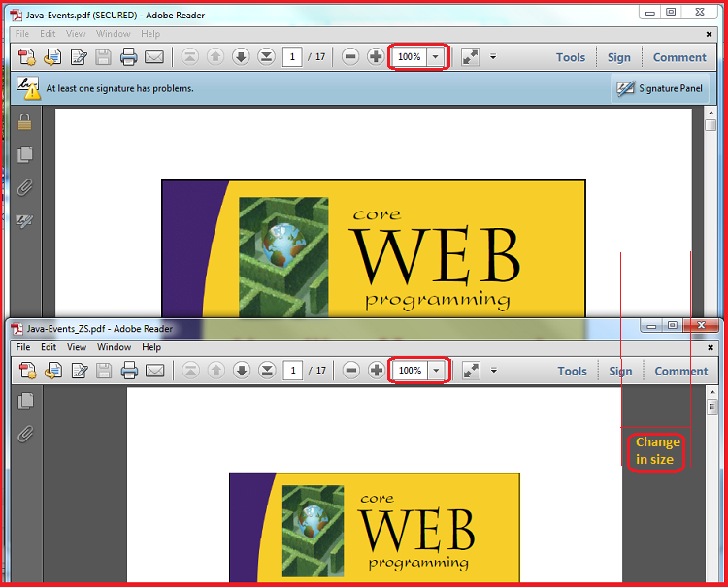
Task: Click the Save floppy icon in SECURED window
Action: [103, 56]
